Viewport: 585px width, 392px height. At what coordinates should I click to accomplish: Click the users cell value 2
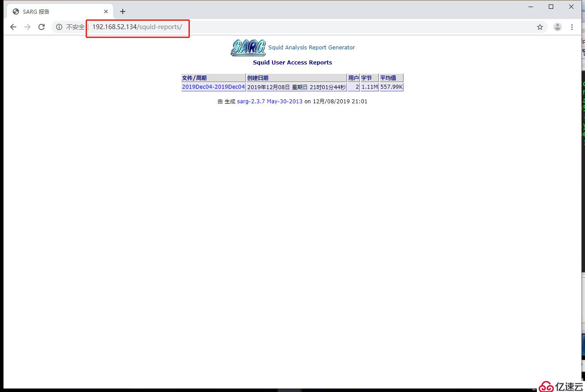(354, 87)
